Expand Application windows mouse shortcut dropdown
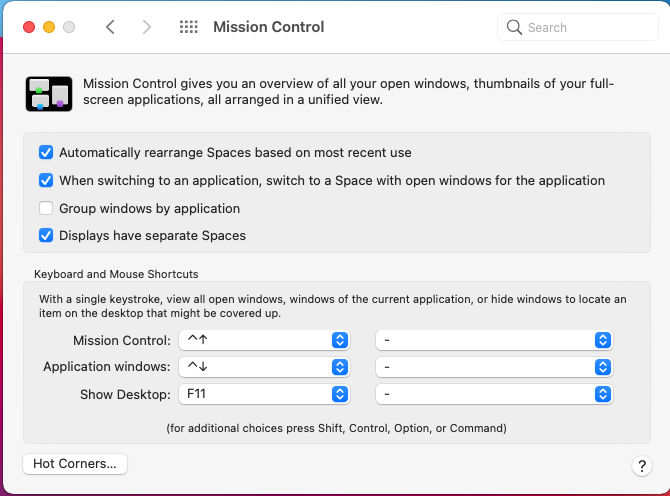The image size is (670, 496). 493,367
